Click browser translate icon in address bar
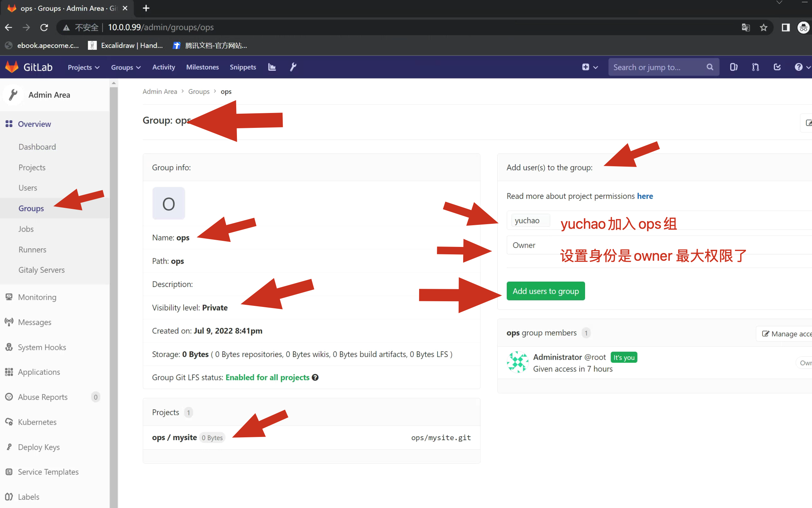 746,27
